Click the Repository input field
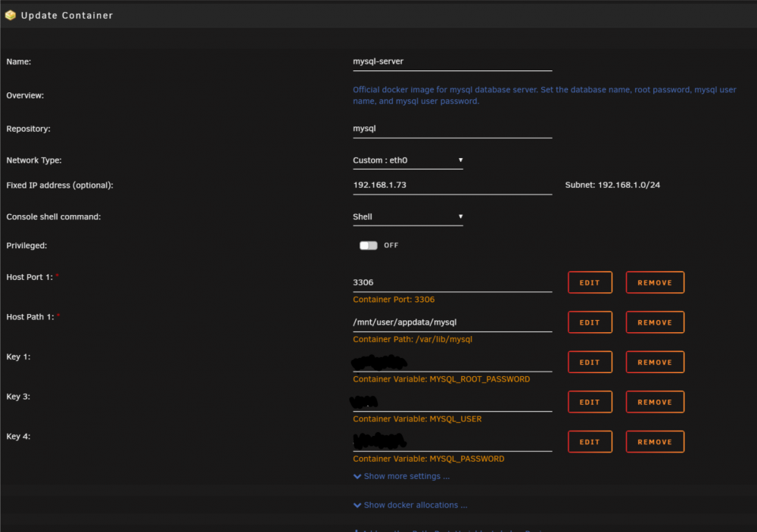This screenshot has height=532, width=757. (453, 129)
